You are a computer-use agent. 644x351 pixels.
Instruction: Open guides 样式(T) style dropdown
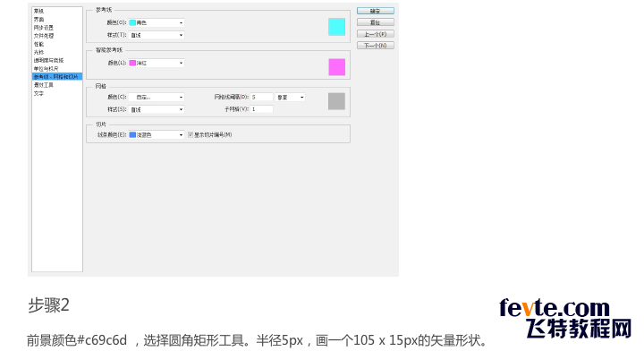tap(156, 35)
